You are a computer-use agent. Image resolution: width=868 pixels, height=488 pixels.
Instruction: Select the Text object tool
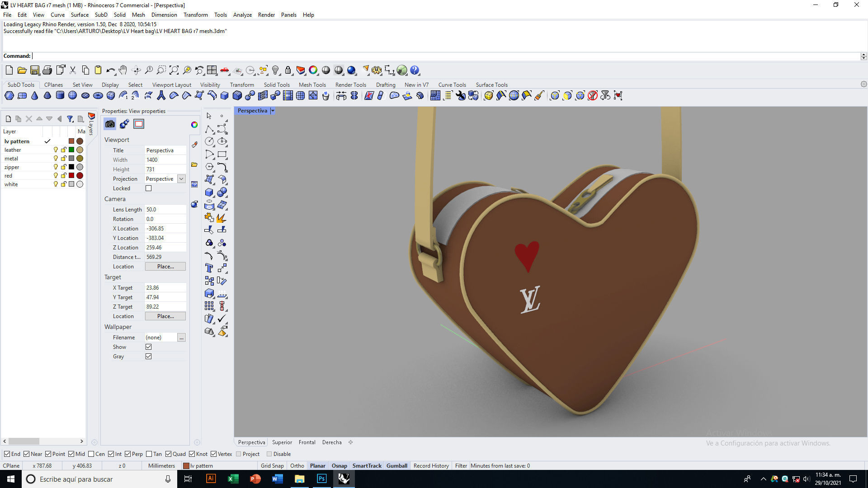coord(209,268)
